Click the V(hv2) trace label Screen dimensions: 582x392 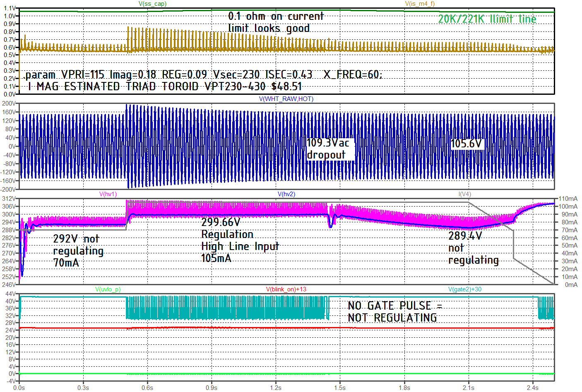coord(286,194)
